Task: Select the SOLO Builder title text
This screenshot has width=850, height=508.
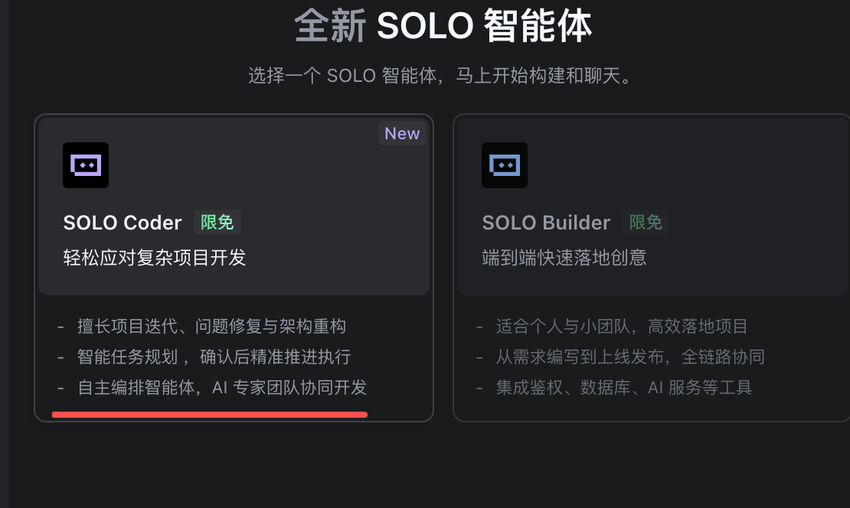Action: 546,223
